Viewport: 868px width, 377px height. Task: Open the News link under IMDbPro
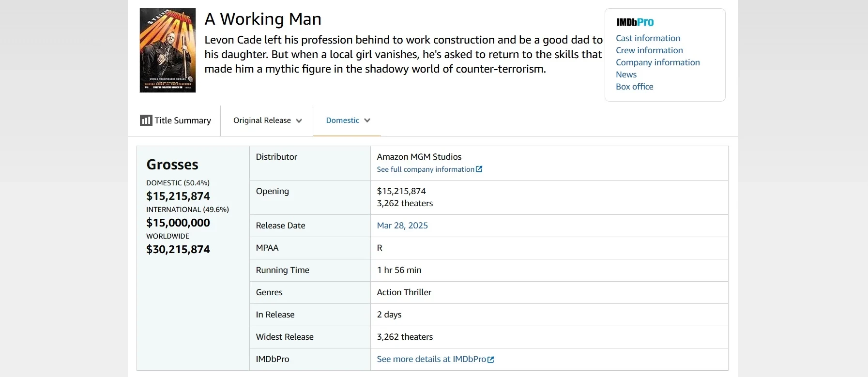(x=626, y=75)
